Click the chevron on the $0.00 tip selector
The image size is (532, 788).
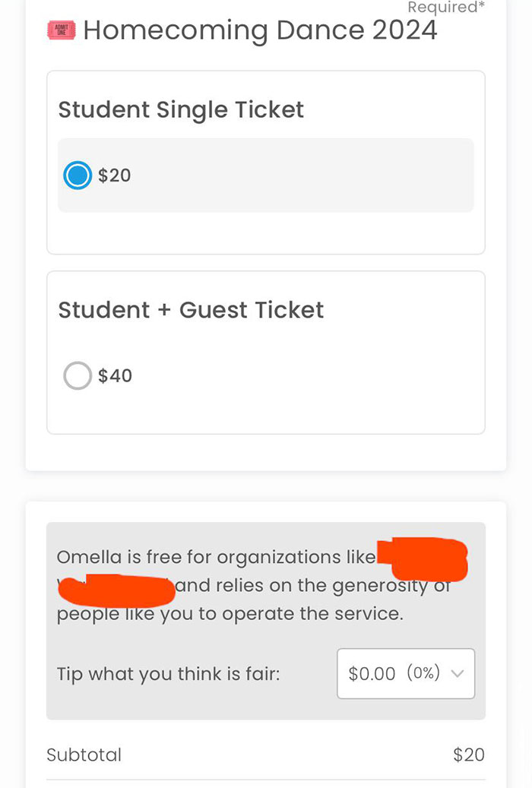pos(457,673)
